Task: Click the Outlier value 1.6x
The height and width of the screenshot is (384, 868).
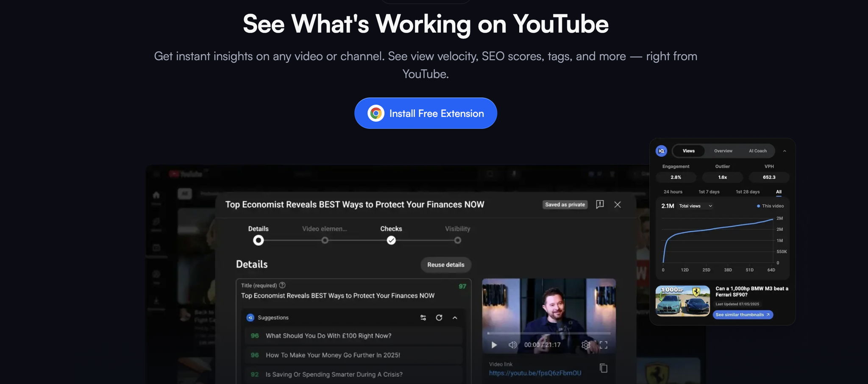Action: coord(722,177)
